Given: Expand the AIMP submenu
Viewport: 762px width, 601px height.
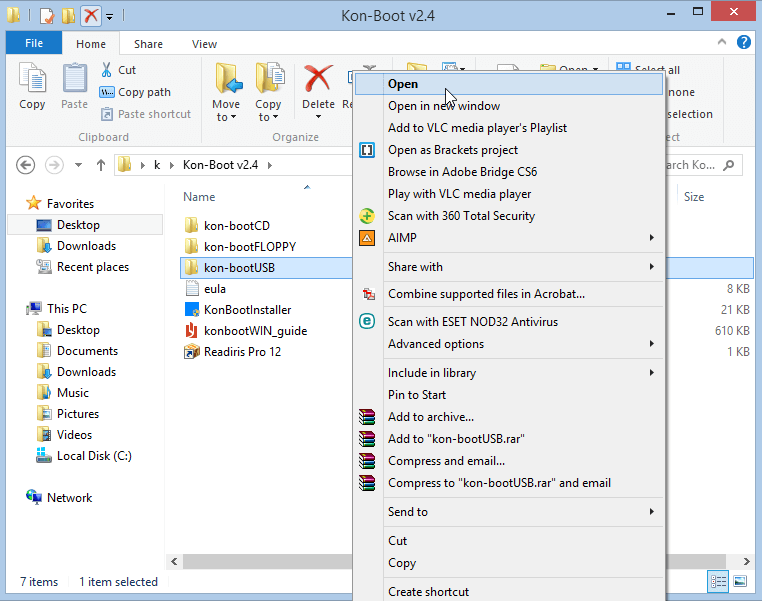Looking at the screenshot, I should (x=509, y=238).
